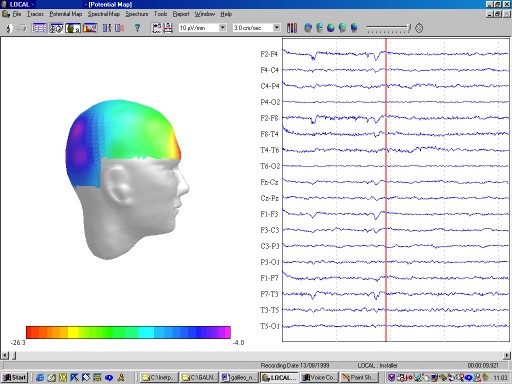The image size is (512, 384).
Task: Toggle the floppy disk save icon
Action: pos(168,28)
